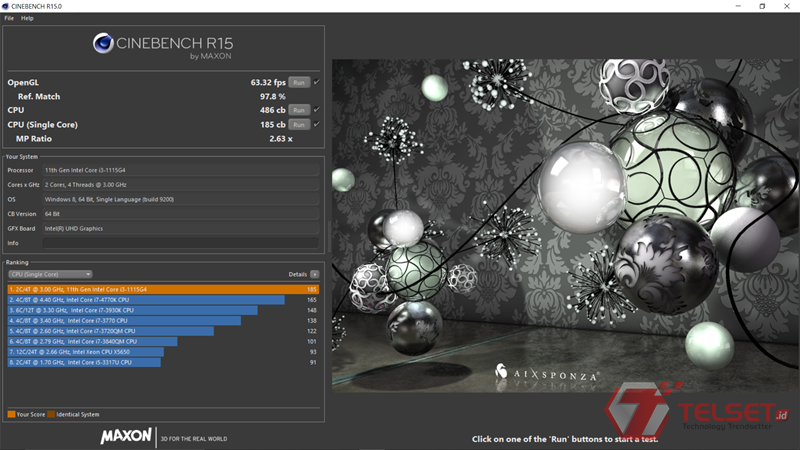Screen dimensions: 800x450
Task: Click the Identical System legend swatch
Action: tap(51, 414)
